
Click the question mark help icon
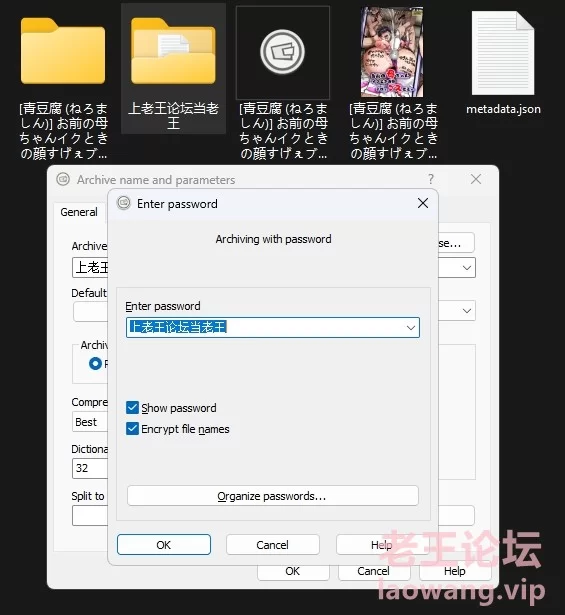tap(431, 179)
